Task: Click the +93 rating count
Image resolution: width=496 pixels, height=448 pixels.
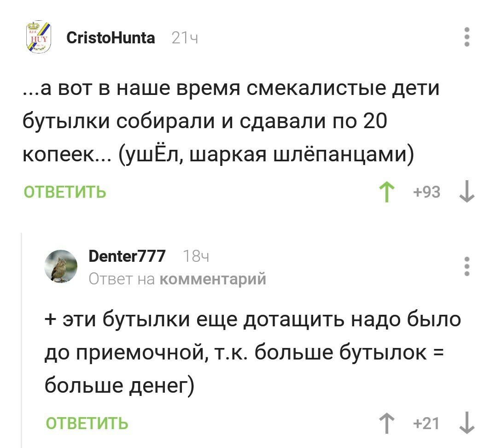Action: pyautogui.click(x=427, y=192)
